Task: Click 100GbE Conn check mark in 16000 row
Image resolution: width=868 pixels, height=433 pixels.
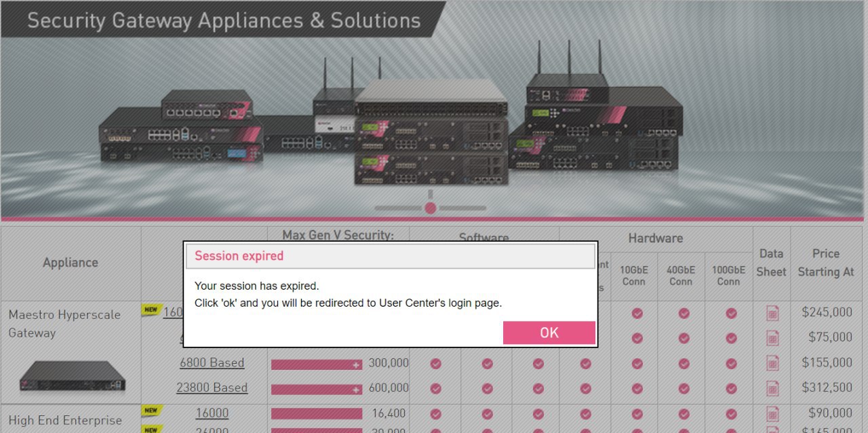Action: click(731, 413)
